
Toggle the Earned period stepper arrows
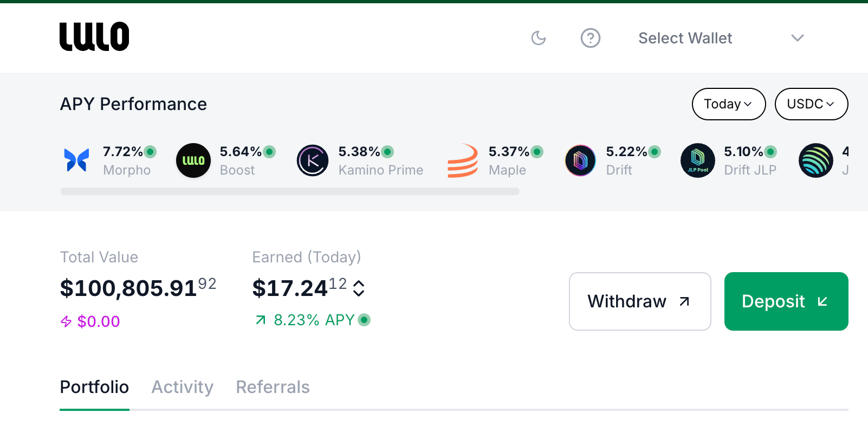point(359,288)
